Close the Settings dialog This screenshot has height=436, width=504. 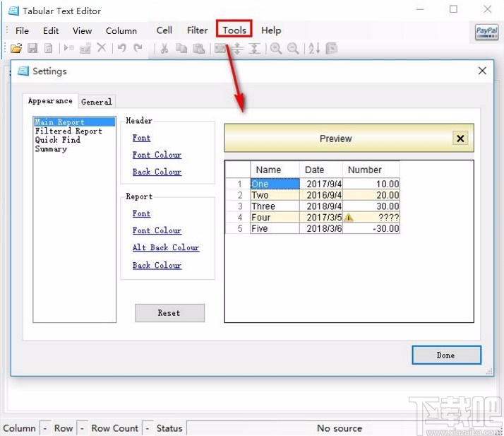coord(482,71)
